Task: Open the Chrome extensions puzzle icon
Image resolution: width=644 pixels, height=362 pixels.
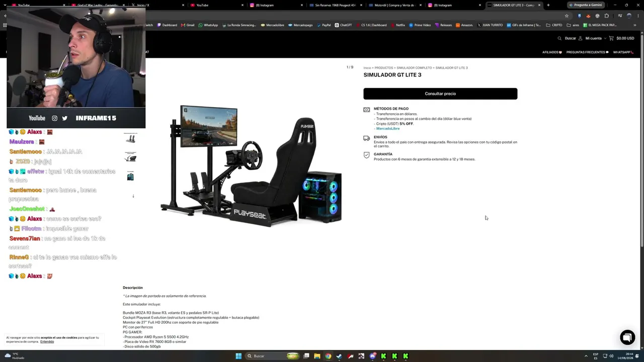Action: coord(606,16)
